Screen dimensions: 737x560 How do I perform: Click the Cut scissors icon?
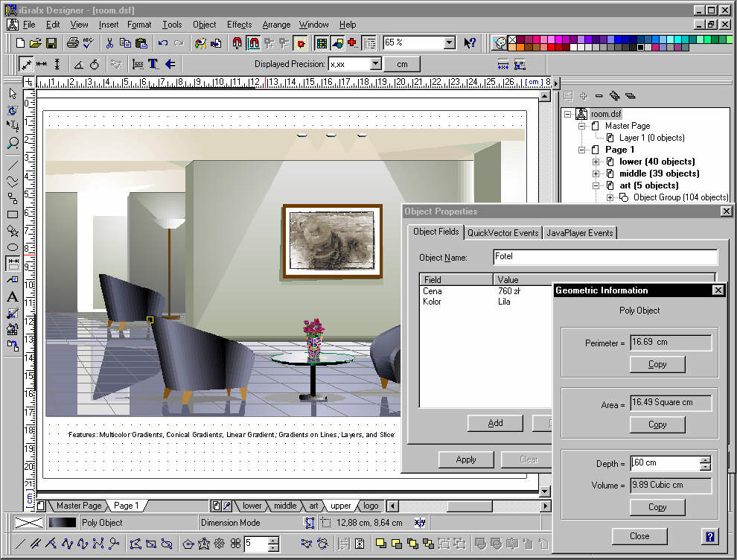pos(110,43)
